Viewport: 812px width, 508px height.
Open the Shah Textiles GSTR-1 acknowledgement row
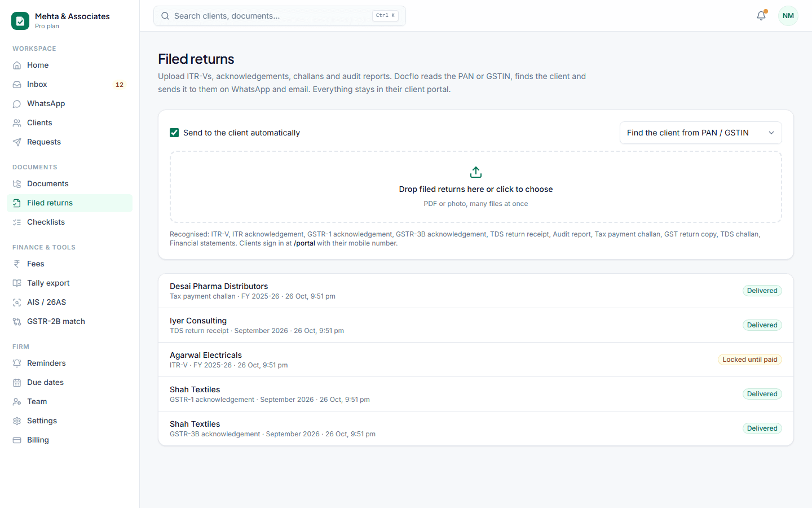(x=476, y=394)
